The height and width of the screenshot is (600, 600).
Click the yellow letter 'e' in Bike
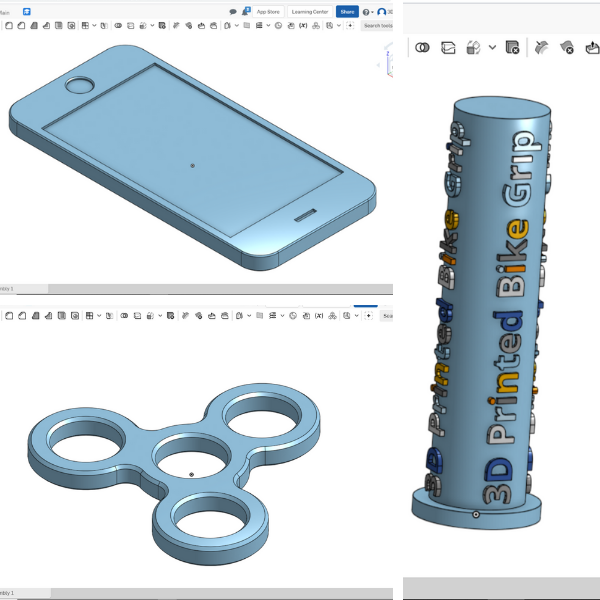point(518,228)
